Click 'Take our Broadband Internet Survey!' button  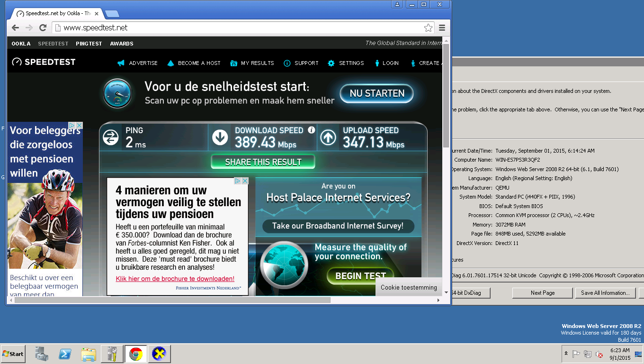pos(338,226)
